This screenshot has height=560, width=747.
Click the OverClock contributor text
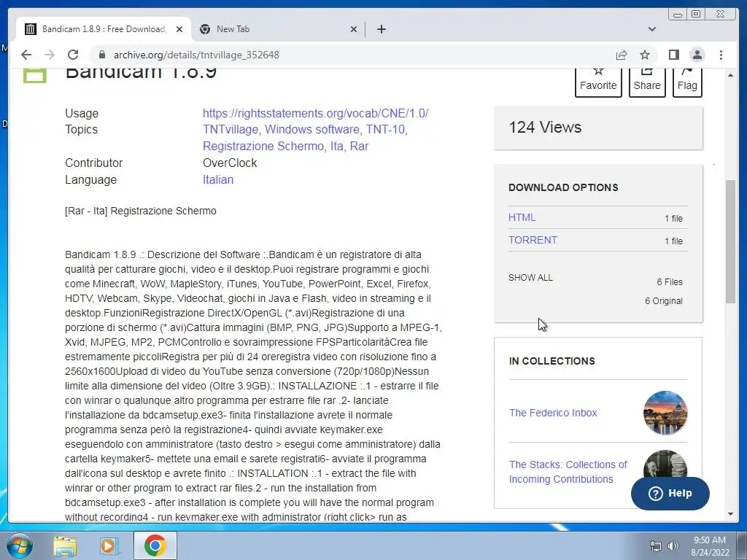pyautogui.click(x=230, y=163)
